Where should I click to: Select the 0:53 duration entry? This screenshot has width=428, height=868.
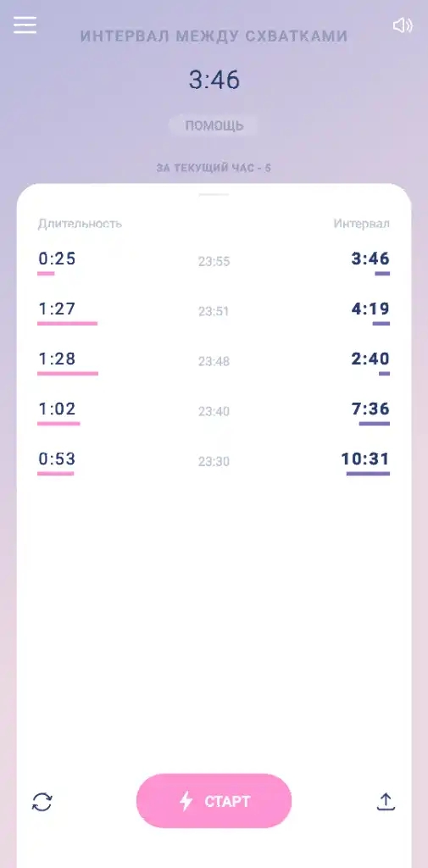[57, 459]
